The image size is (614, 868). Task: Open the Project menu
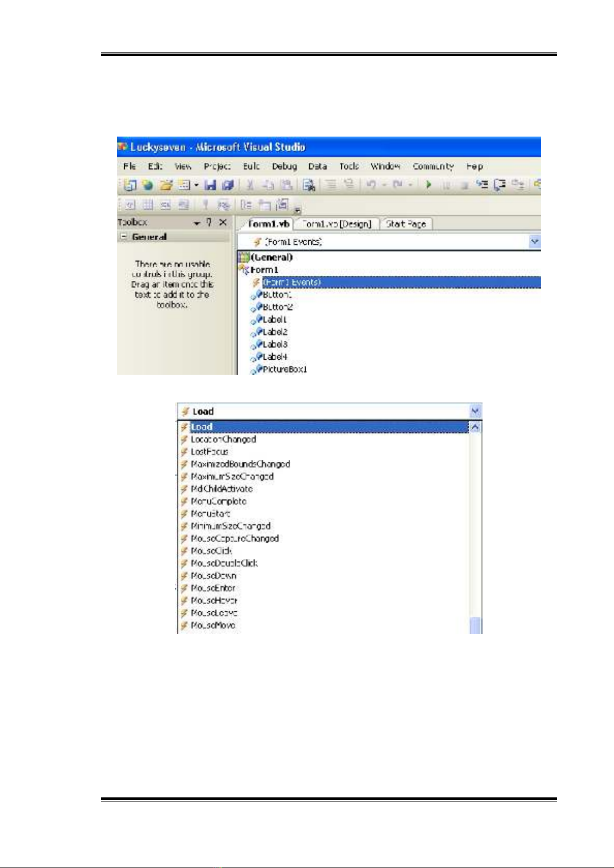[x=217, y=166]
